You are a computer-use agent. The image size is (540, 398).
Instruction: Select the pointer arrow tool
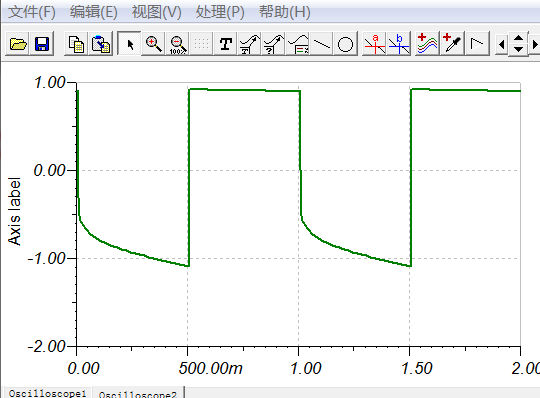point(129,44)
